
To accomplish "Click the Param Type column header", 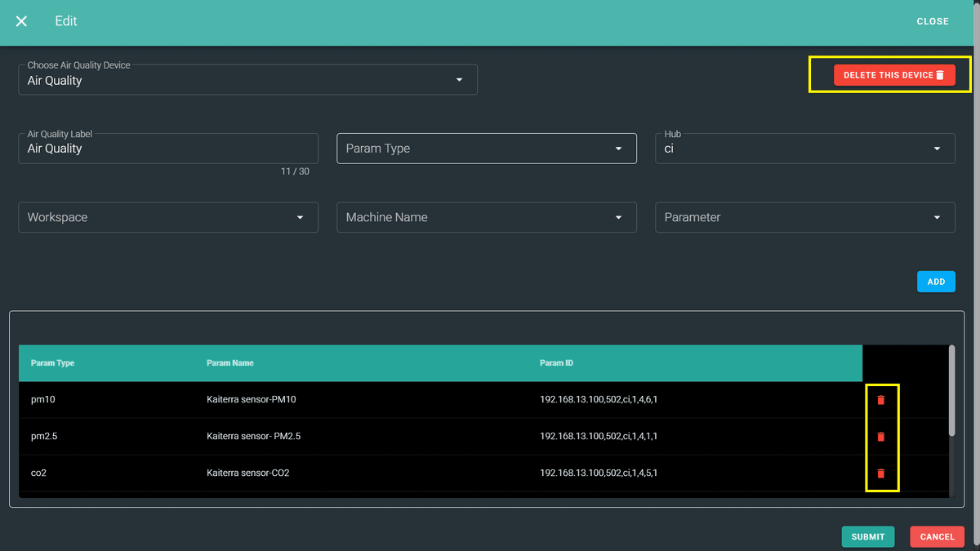I will click(52, 363).
